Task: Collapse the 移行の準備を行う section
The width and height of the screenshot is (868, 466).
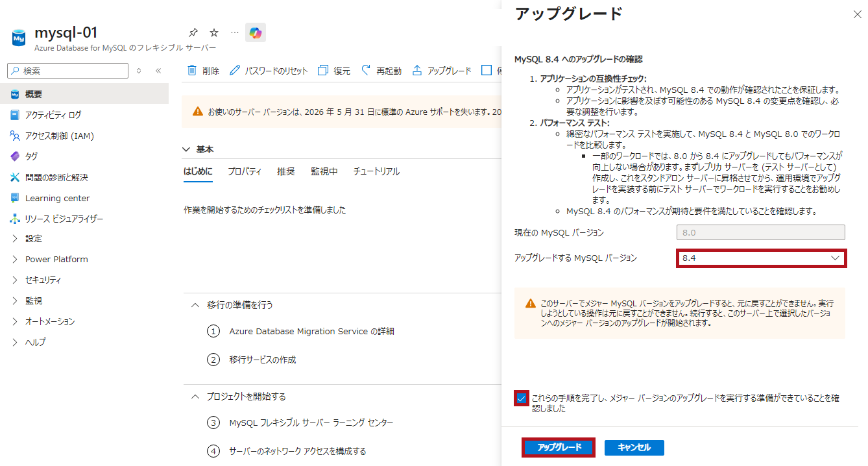Action: click(195, 305)
